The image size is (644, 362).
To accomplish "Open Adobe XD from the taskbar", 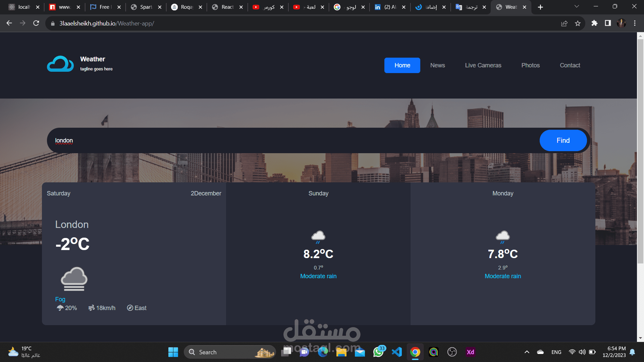I will pyautogui.click(x=470, y=352).
